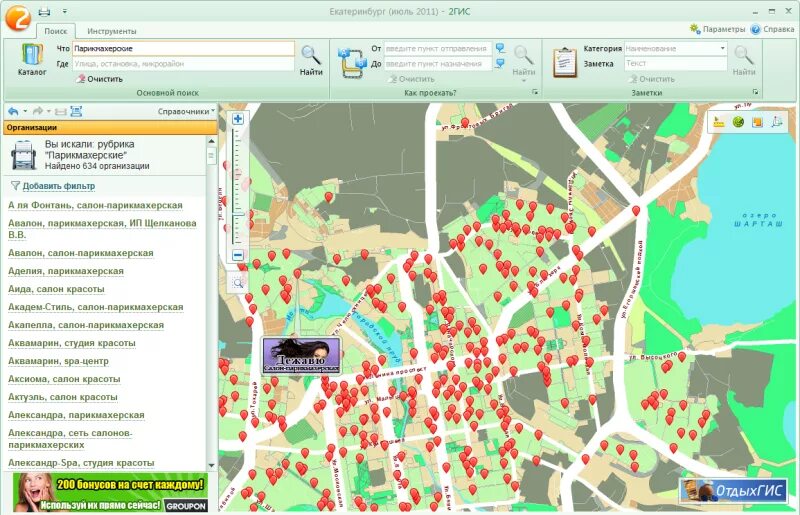This screenshot has height=515, width=800.
Task: Go back with the blue arrow
Action: coord(13,111)
